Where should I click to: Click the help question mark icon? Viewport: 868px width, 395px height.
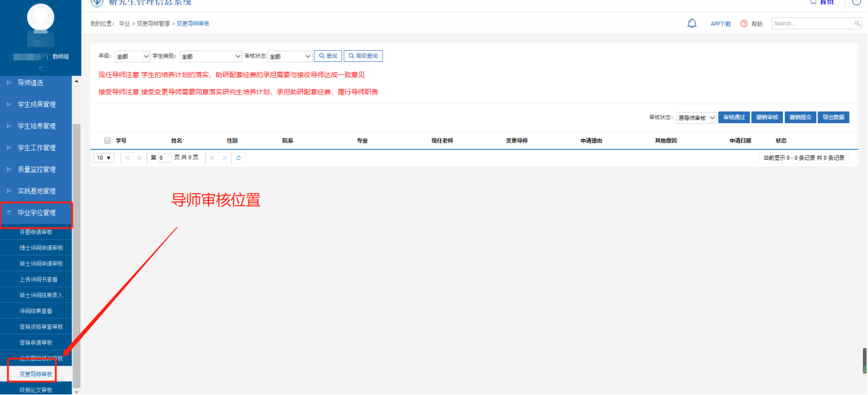point(744,24)
